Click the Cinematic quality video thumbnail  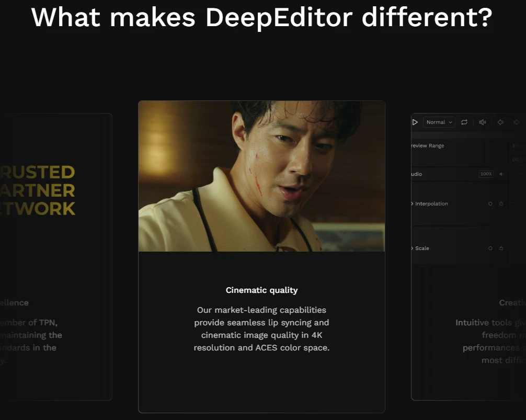click(x=261, y=176)
